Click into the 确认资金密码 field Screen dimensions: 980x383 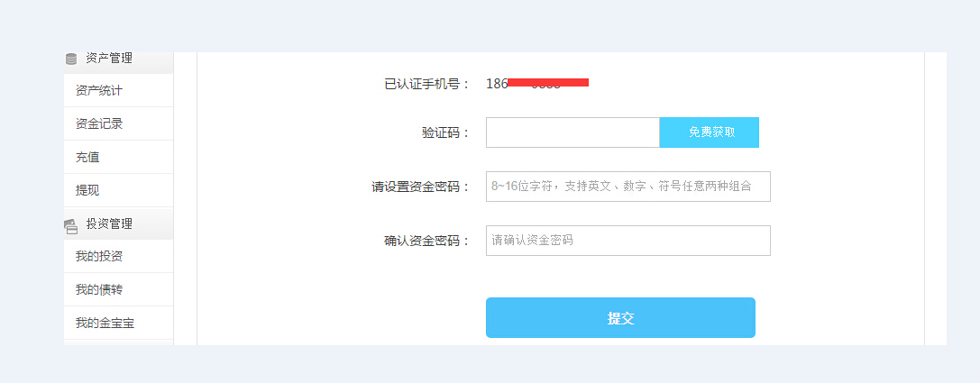[x=628, y=241]
